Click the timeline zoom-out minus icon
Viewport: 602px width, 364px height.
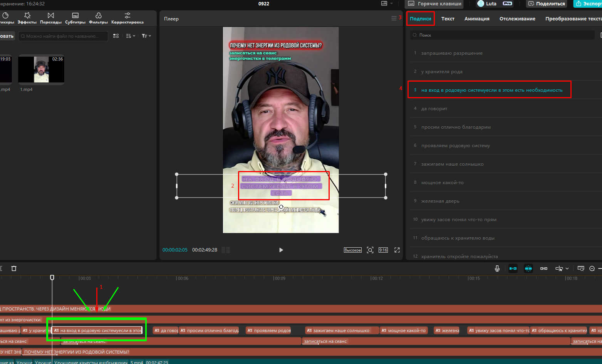(x=592, y=268)
